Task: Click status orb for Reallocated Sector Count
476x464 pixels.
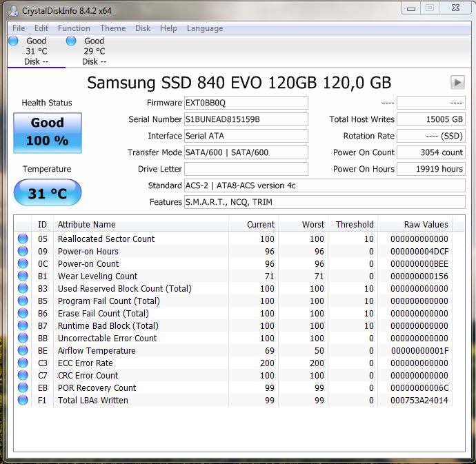Action: [23, 239]
